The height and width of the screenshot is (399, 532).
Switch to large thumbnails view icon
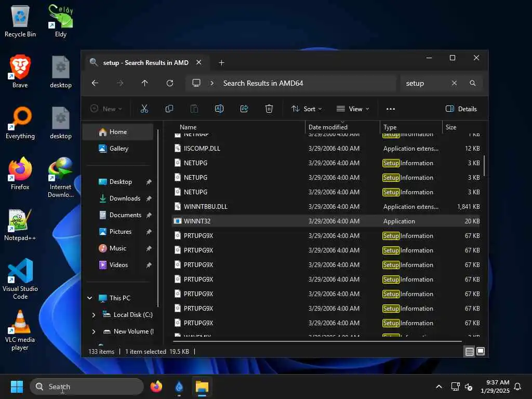[481, 352]
